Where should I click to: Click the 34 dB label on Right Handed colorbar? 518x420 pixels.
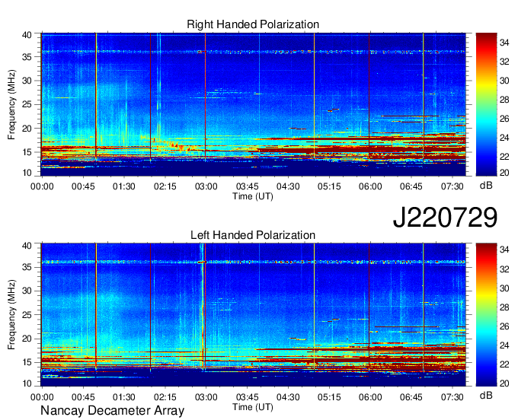point(504,43)
